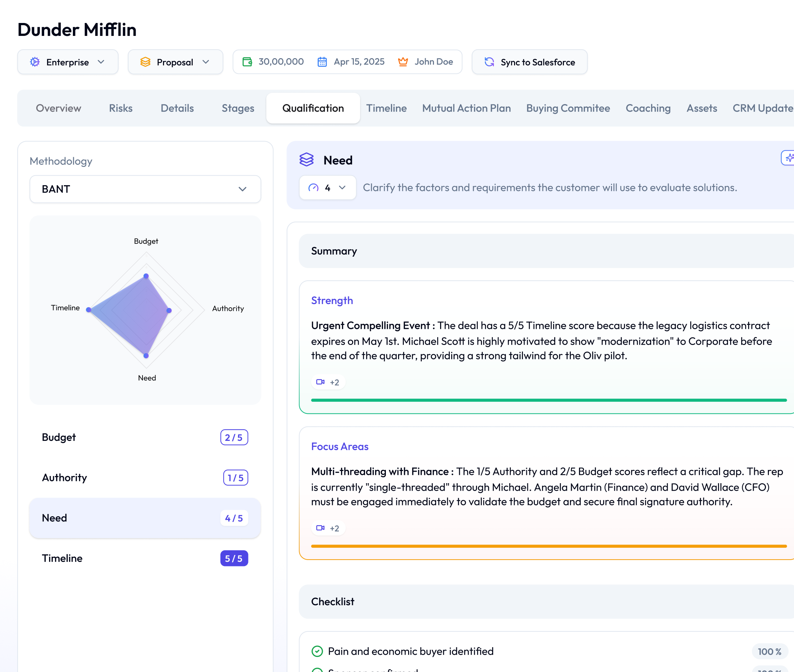
Task: Open the Stages tab
Action: 238,108
